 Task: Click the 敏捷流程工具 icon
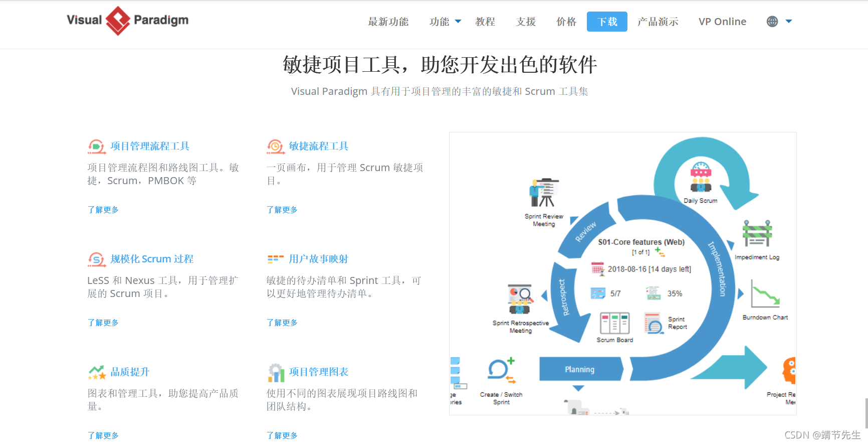(276, 146)
